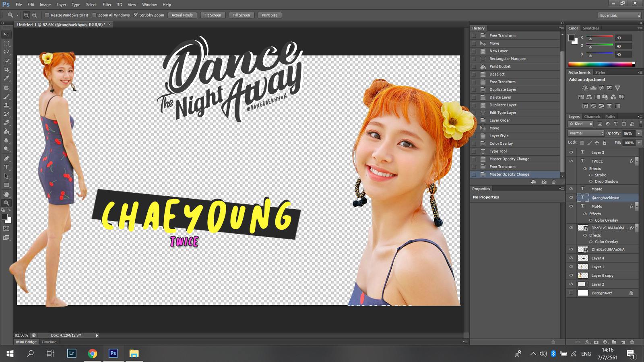Select the Crop tool
The image size is (644, 362).
click(x=6, y=70)
